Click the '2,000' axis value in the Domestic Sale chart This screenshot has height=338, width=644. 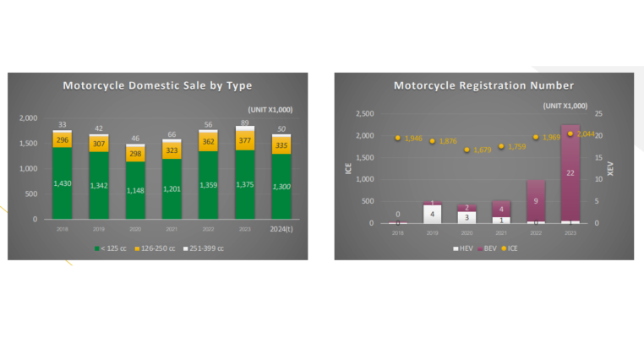tap(29, 118)
